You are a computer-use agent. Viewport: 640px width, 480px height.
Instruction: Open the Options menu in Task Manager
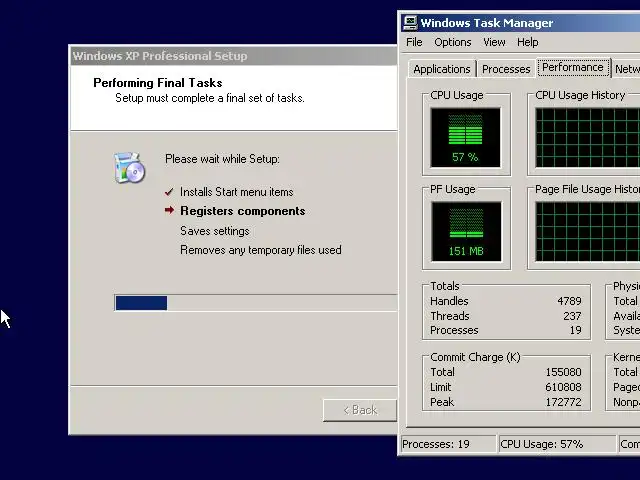click(453, 42)
